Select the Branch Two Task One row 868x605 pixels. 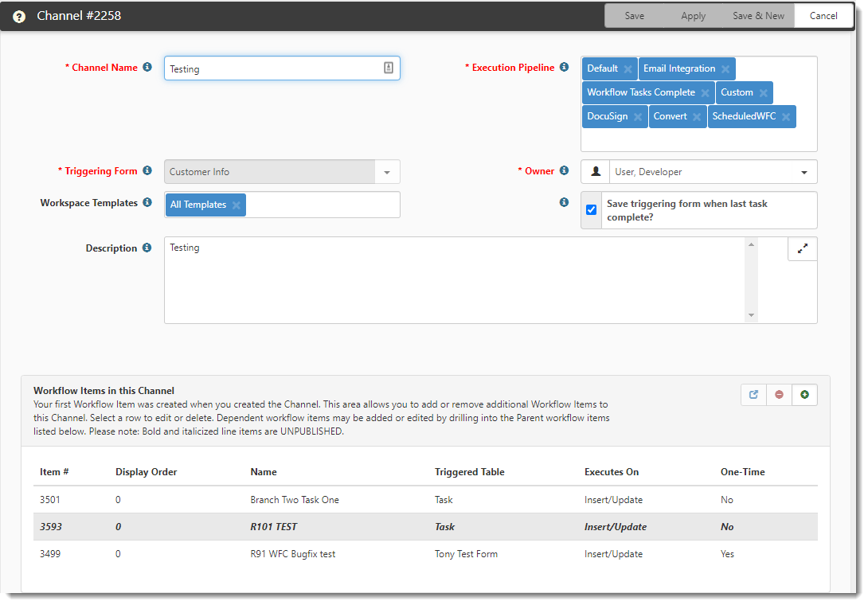294,500
